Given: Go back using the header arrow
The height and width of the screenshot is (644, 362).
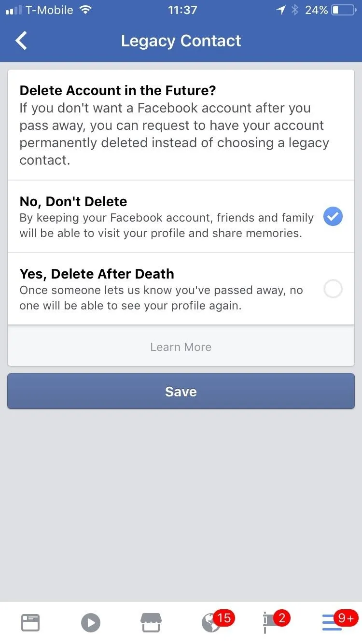Looking at the screenshot, I should [22, 41].
